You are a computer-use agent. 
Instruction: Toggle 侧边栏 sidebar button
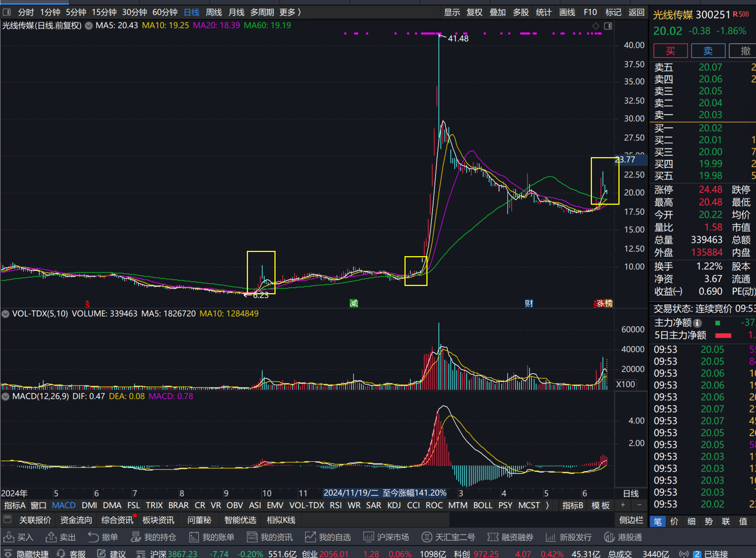(631, 520)
